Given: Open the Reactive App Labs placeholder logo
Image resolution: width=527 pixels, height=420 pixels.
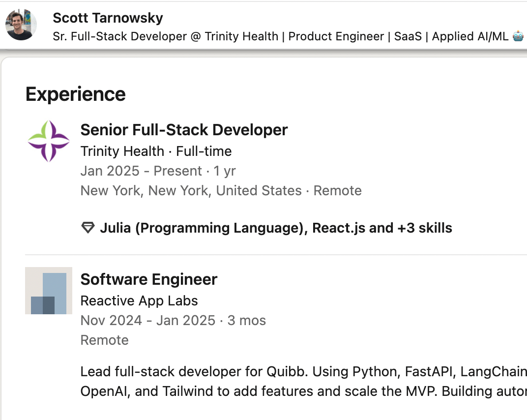Looking at the screenshot, I should (x=49, y=291).
